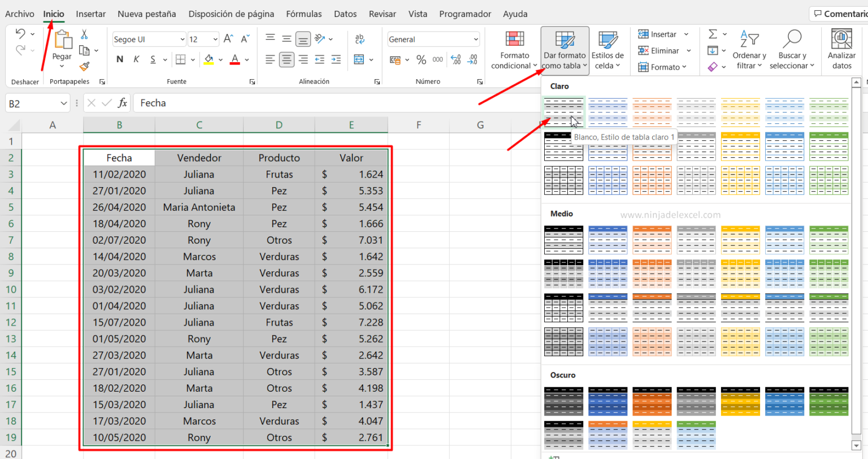Increase decimals using the toolbar icon

[455, 59]
